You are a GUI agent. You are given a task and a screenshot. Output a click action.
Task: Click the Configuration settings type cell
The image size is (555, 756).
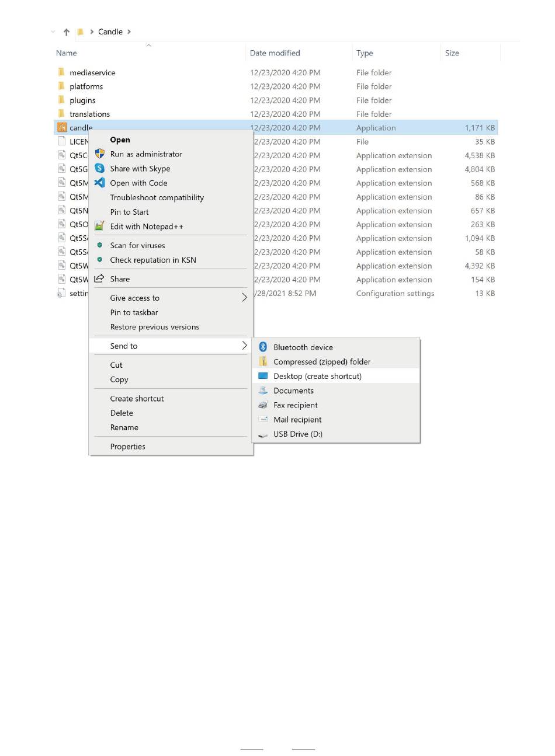[x=395, y=294]
